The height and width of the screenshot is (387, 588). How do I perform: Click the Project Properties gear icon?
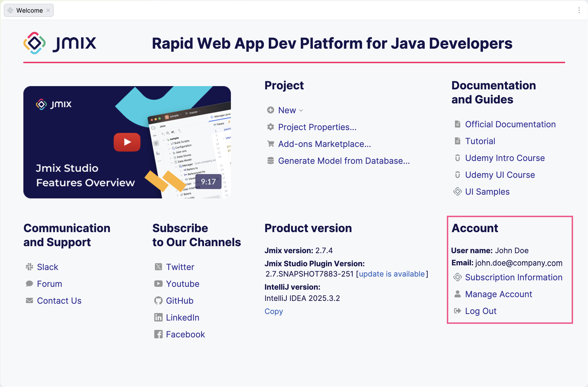(271, 127)
